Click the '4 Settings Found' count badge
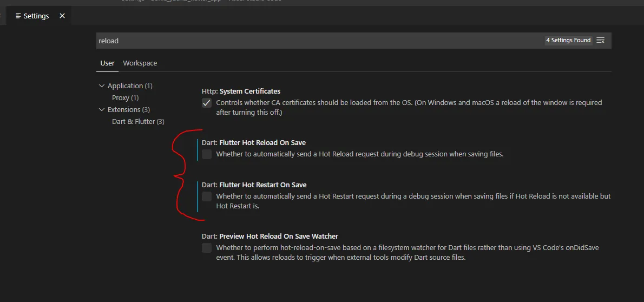Image resolution: width=644 pixels, height=302 pixels. click(x=568, y=40)
